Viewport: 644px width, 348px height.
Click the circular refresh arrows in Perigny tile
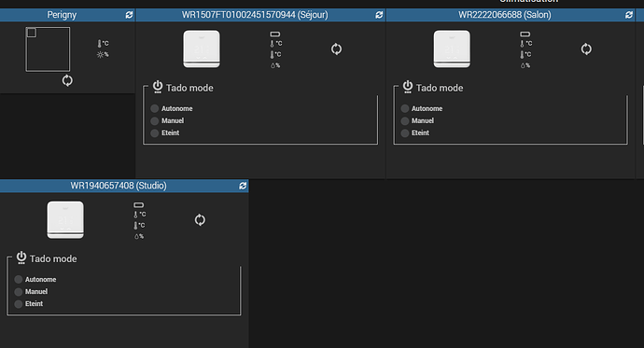pyautogui.click(x=67, y=80)
